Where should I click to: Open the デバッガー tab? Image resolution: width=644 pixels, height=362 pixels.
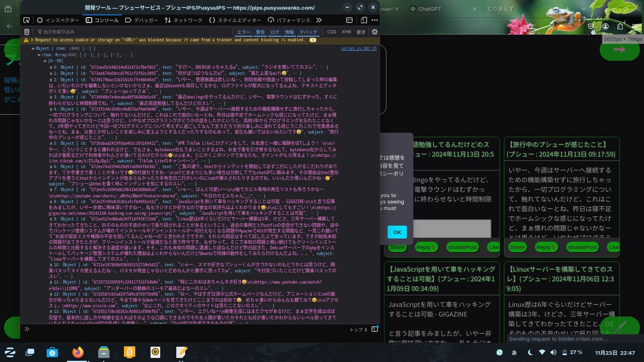pyautogui.click(x=141, y=20)
